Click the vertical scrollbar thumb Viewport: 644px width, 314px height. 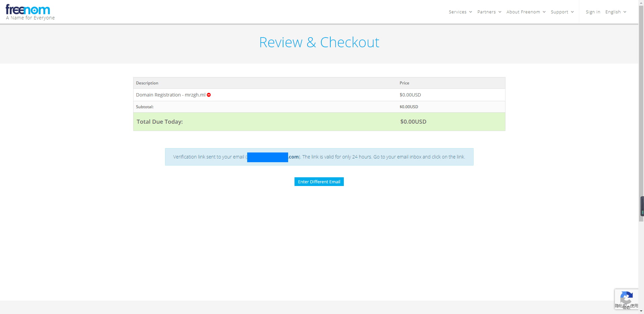click(x=641, y=111)
